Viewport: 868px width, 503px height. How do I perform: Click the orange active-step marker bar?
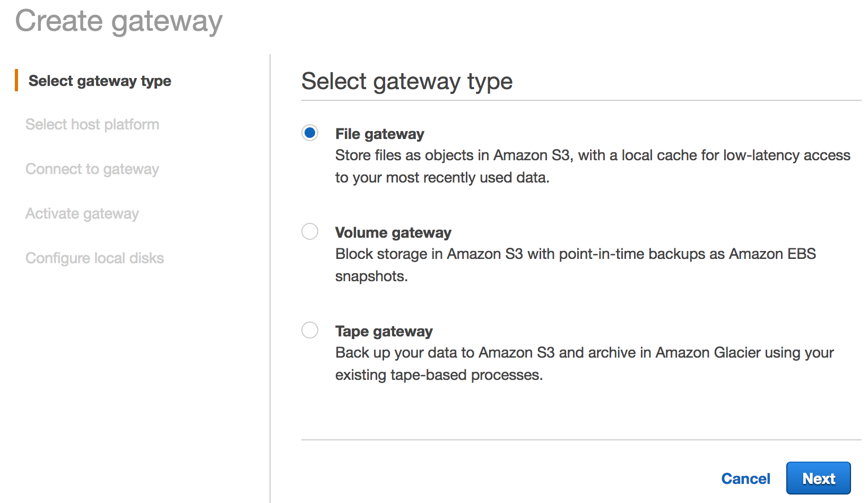(16, 80)
